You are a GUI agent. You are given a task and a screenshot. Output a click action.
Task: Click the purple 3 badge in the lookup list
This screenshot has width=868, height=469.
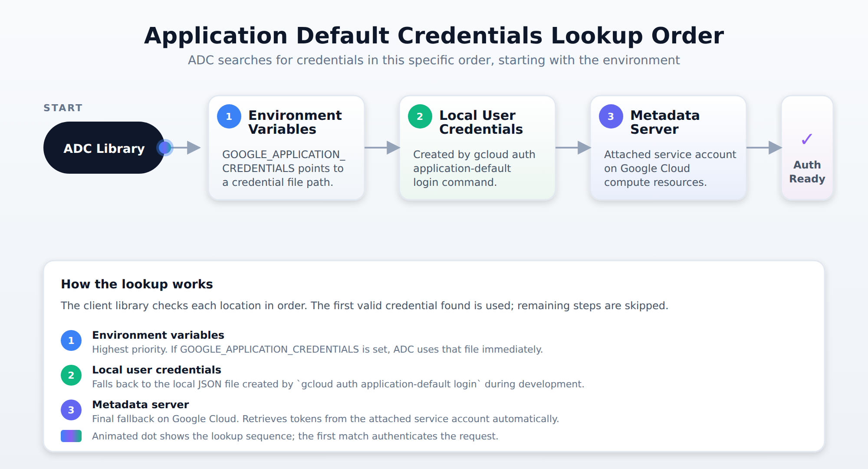point(71,410)
